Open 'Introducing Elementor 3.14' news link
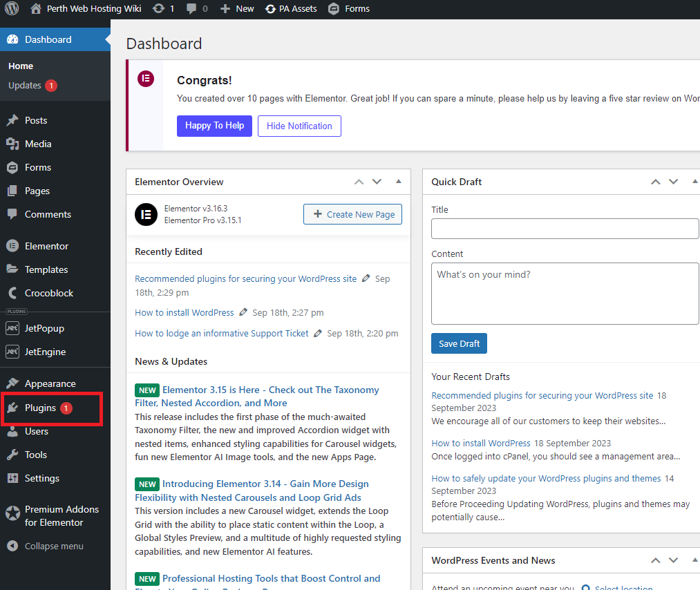Screen dimensions: 700x590 (x=252, y=491)
